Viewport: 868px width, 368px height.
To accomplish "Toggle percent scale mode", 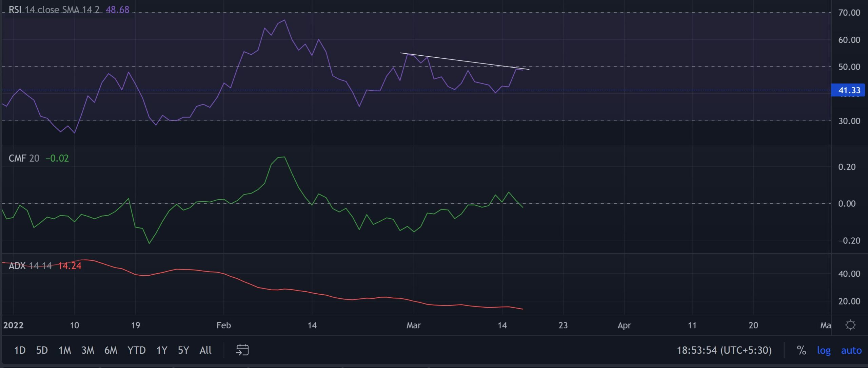I will pos(801,350).
